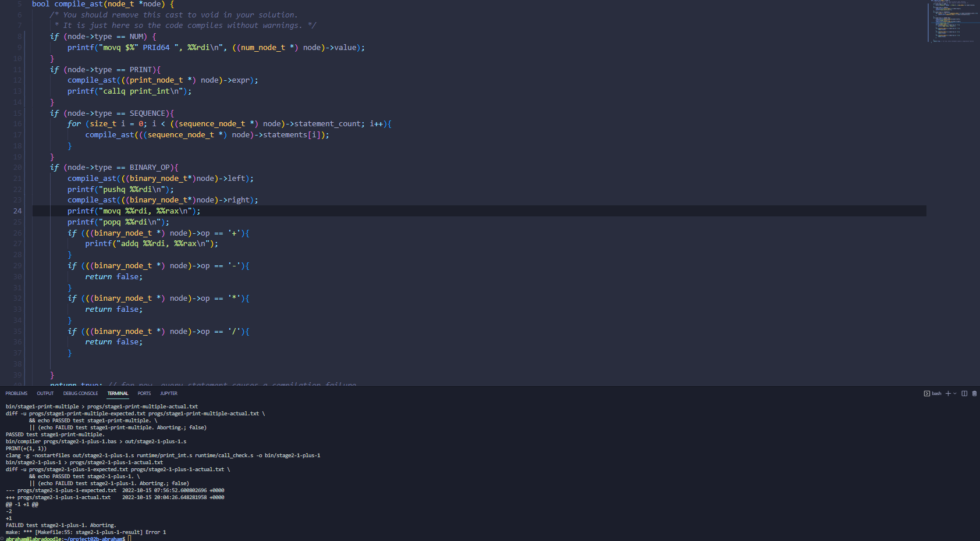Image resolution: width=980 pixels, height=541 pixels.
Task: Click line number 24 in gutter
Action: 17,211
